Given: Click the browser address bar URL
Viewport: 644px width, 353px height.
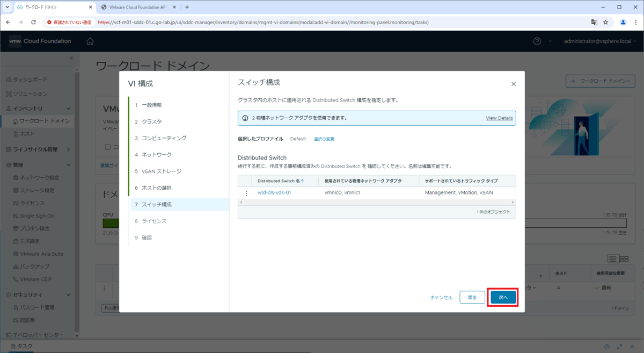Looking at the screenshot, I should (x=263, y=23).
